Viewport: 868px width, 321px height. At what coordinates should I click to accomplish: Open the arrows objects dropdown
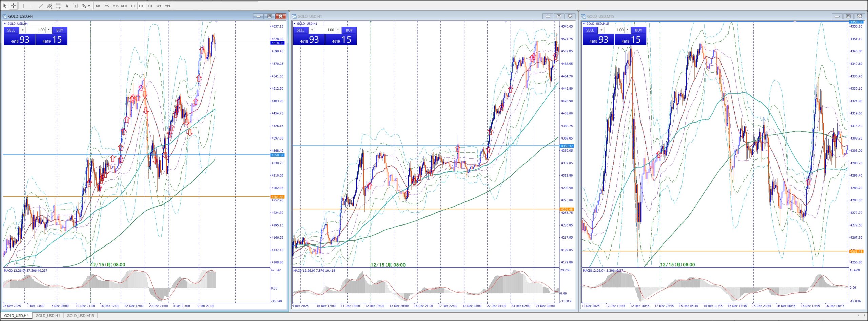tap(89, 6)
